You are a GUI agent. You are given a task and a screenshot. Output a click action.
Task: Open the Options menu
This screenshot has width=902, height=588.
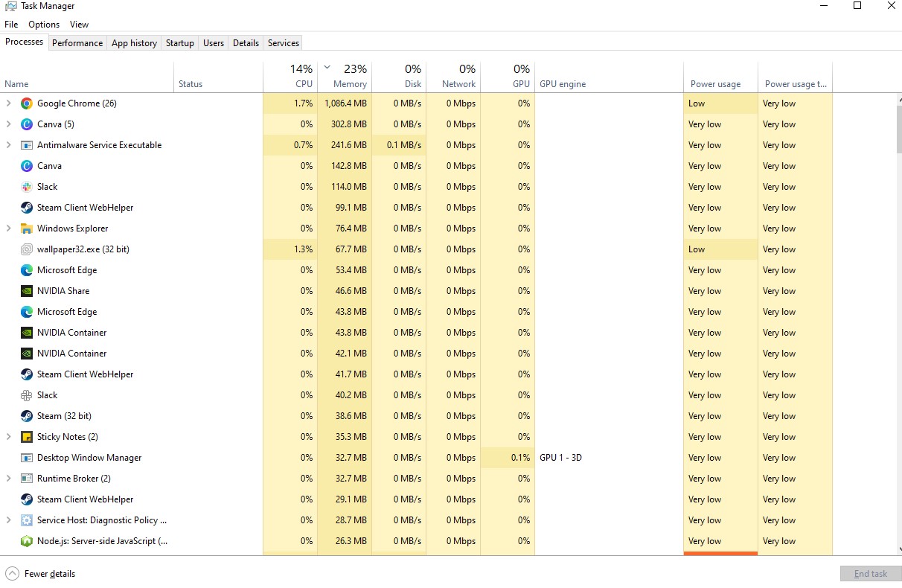click(x=44, y=25)
